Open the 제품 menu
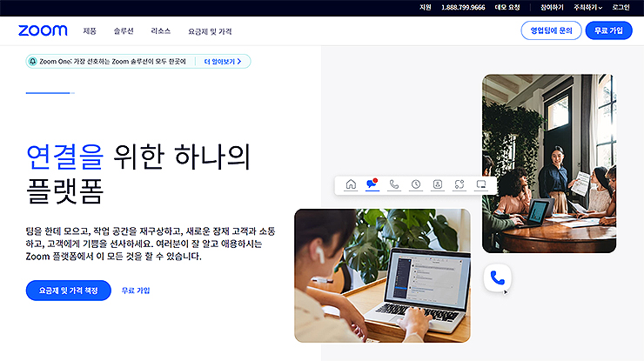644x361 pixels. pos(90,31)
